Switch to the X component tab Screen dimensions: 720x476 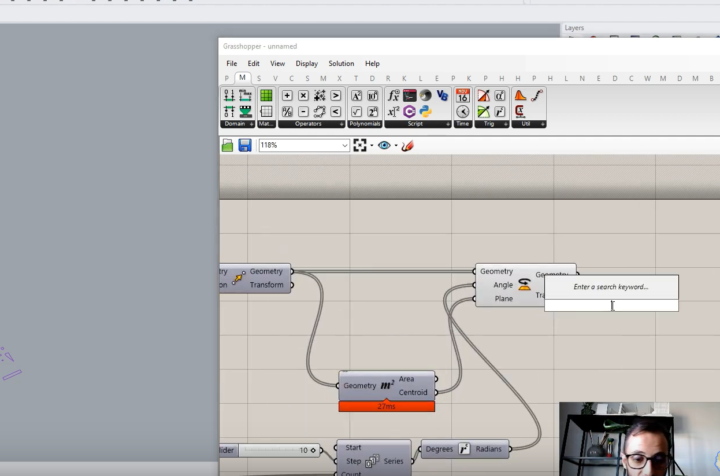[339, 78]
